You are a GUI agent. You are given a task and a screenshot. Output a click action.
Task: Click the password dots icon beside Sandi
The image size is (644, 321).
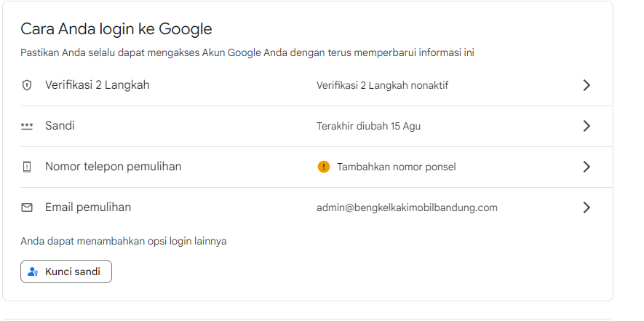pos(27,126)
